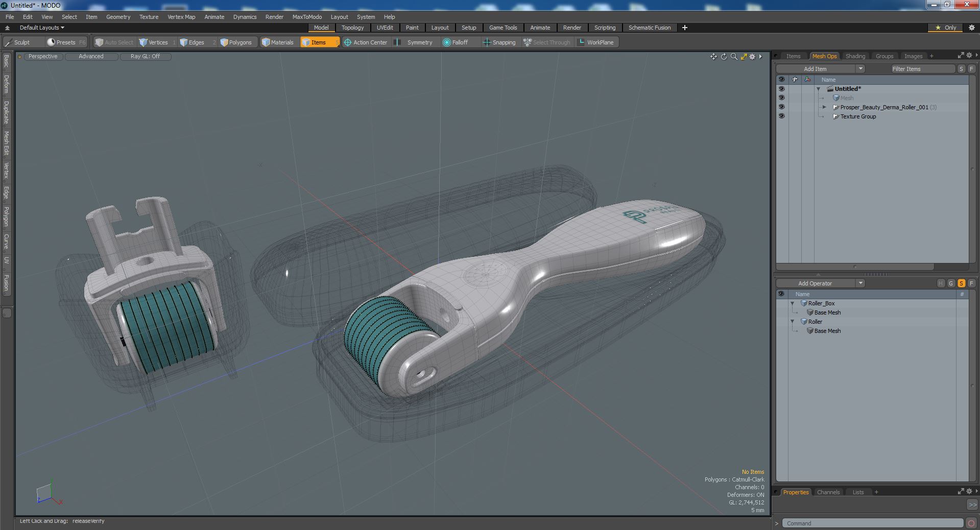The image size is (980, 530).
Task: Open the Add Item dropdown arrow
Action: click(x=861, y=69)
